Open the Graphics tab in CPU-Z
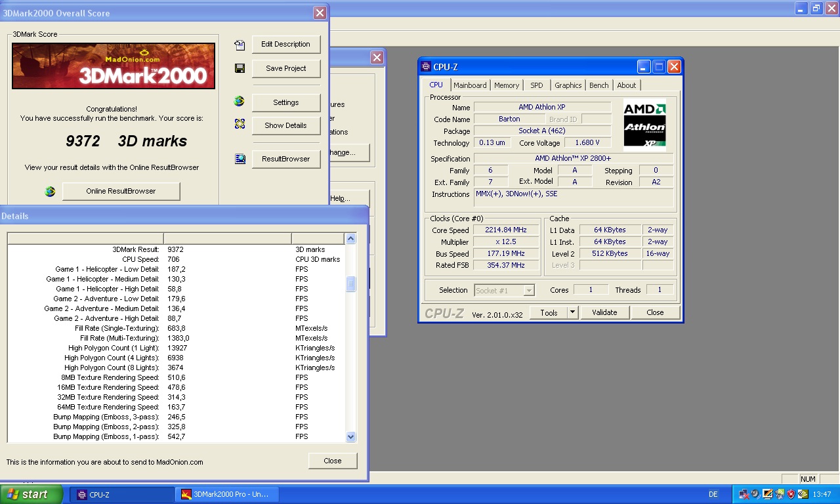840x504 pixels. tap(568, 85)
